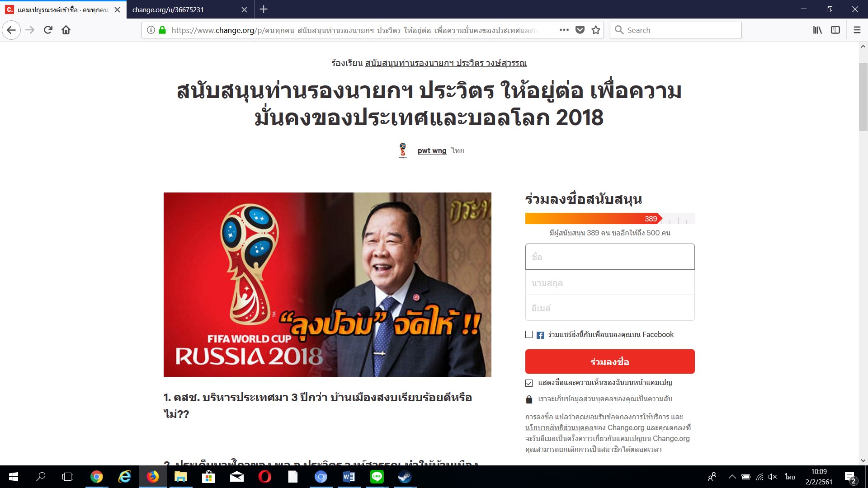Bookmark this page with the star icon
Viewport: 868px width, 488px height.
coord(596,30)
